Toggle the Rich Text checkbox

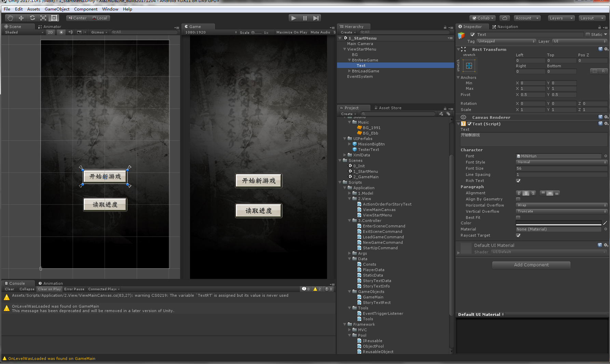tap(518, 181)
